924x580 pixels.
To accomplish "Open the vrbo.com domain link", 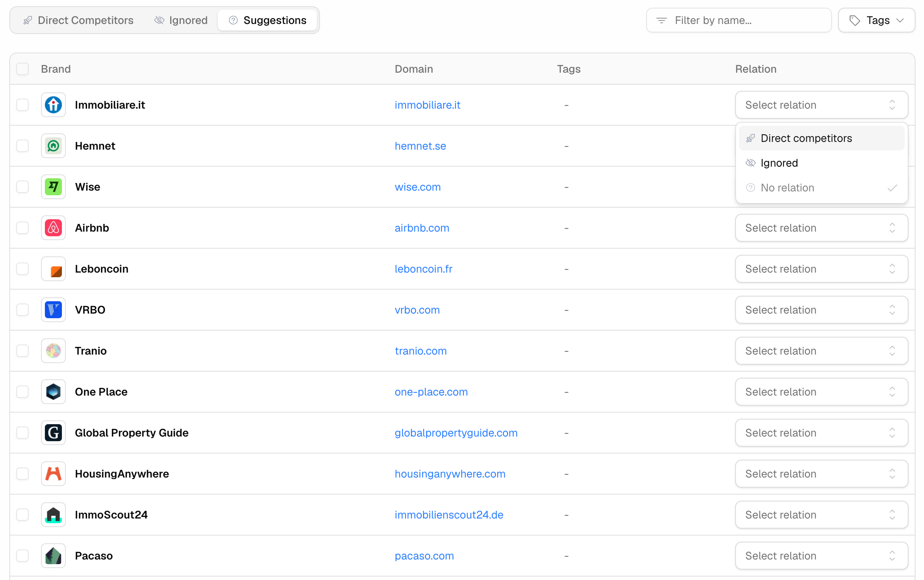I will click(x=417, y=310).
